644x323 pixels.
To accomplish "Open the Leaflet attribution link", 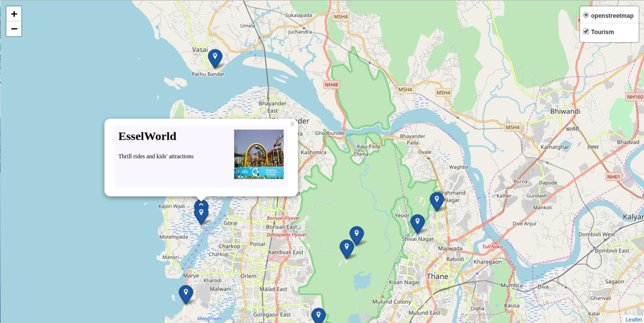I will click(633, 320).
